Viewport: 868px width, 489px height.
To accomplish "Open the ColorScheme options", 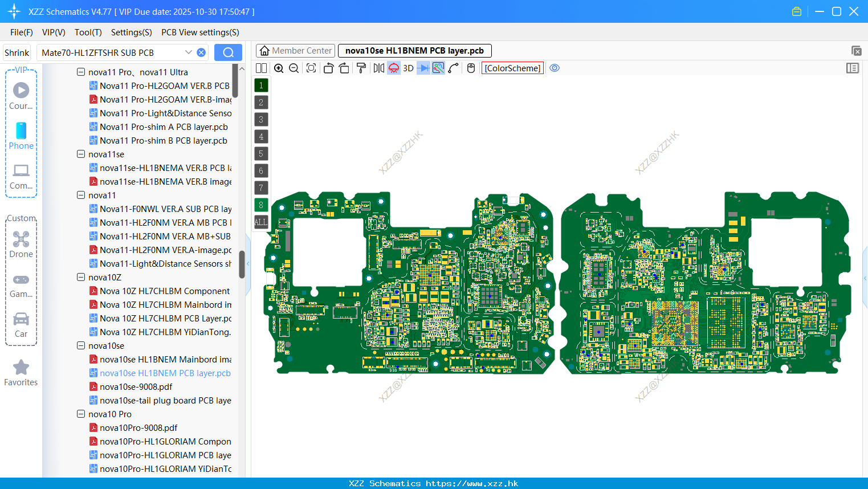I will pyautogui.click(x=512, y=68).
